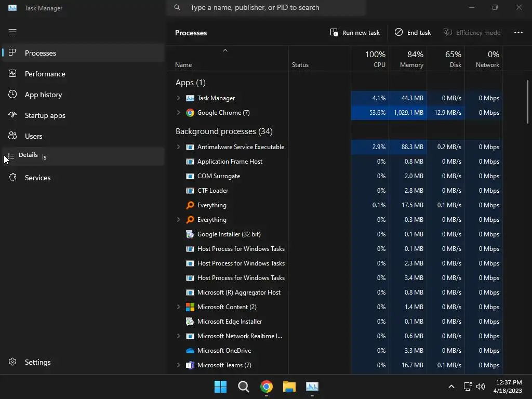The width and height of the screenshot is (532, 399).
Task: Click the vertical scrollbar of process list
Action: [528, 101]
